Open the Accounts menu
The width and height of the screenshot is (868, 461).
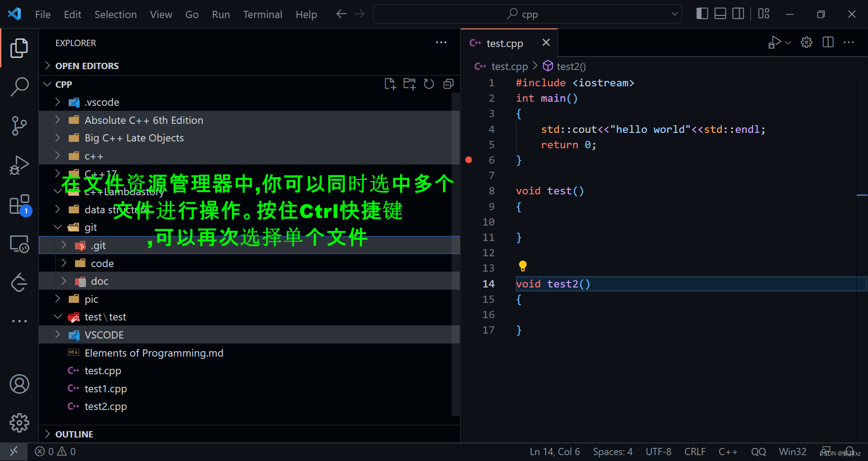pyautogui.click(x=19, y=384)
